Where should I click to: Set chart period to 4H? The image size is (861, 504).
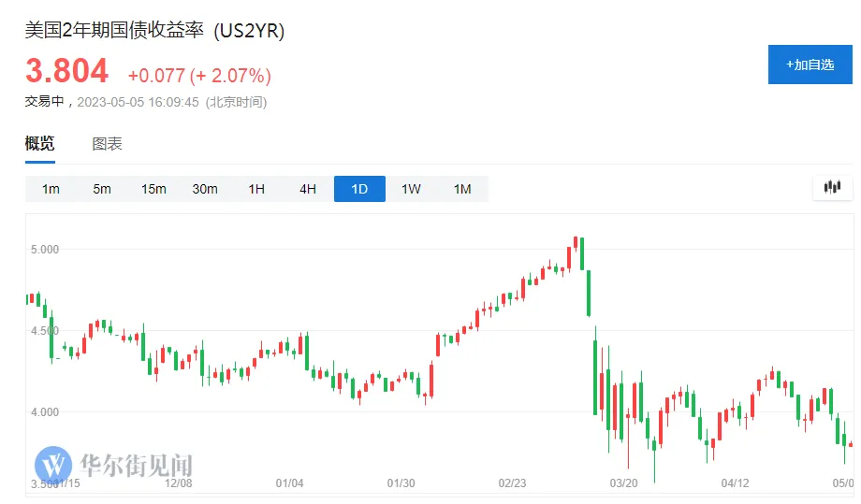click(x=308, y=189)
